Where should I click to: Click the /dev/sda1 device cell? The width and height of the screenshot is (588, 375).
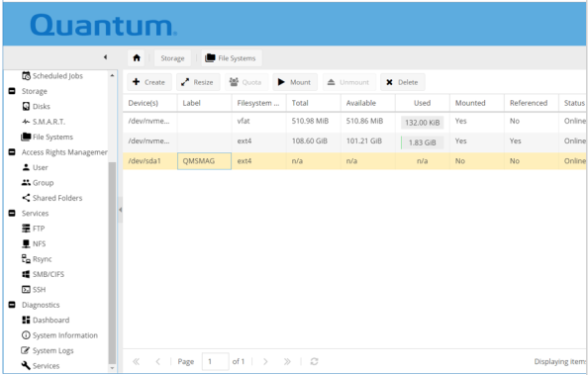coord(150,161)
